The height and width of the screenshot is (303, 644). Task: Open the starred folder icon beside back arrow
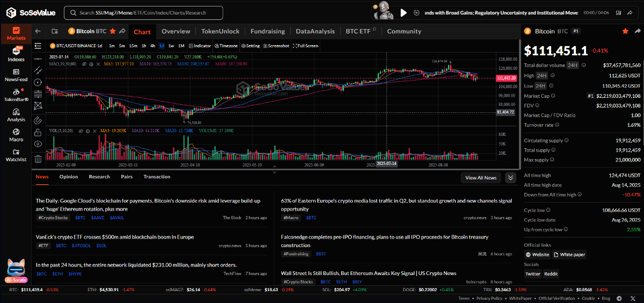(55, 32)
